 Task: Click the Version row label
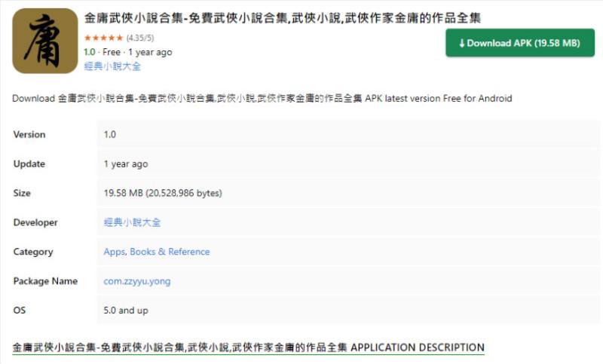[x=29, y=135]
